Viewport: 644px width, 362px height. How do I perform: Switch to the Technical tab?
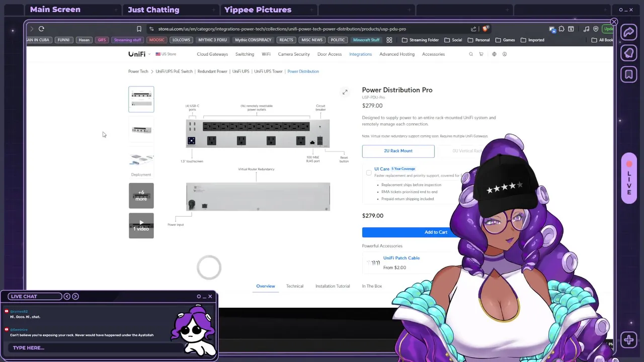point(295,286)
